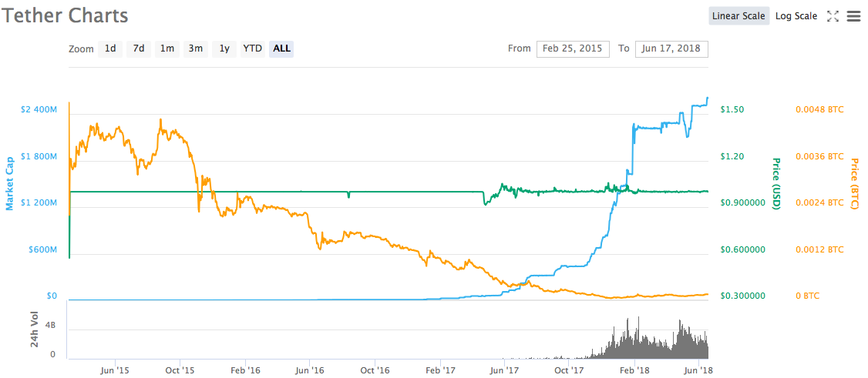This screenshot has width=868, height=378.
Task: Click the 0.0024 BTC label
Action: click(819, 202)
